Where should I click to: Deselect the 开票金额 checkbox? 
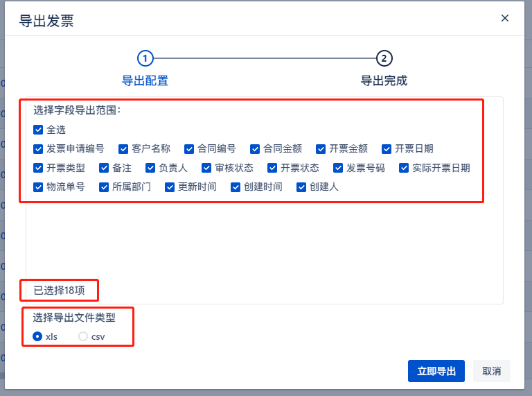[321, 148]
